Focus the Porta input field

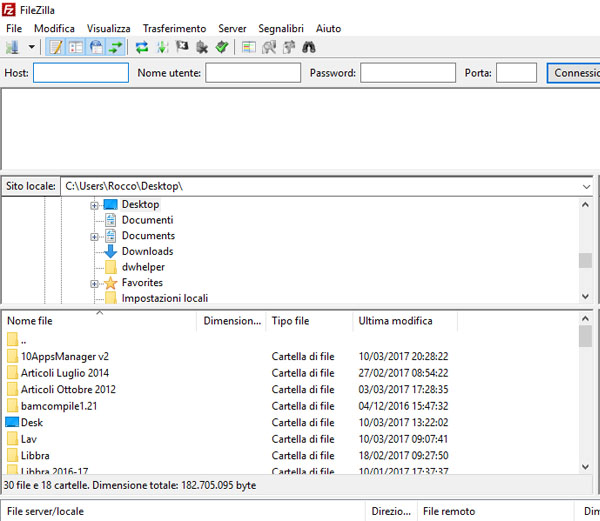517,73
